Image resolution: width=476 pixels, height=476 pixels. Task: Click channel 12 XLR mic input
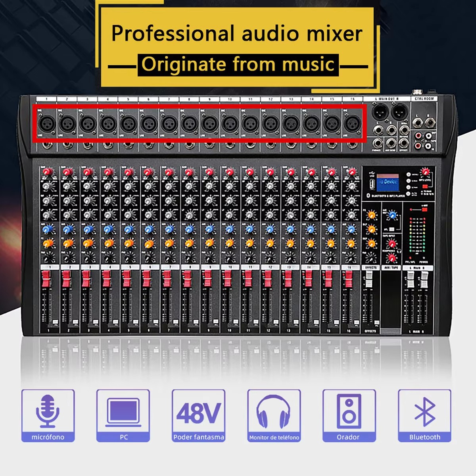[x=271, y=124]
